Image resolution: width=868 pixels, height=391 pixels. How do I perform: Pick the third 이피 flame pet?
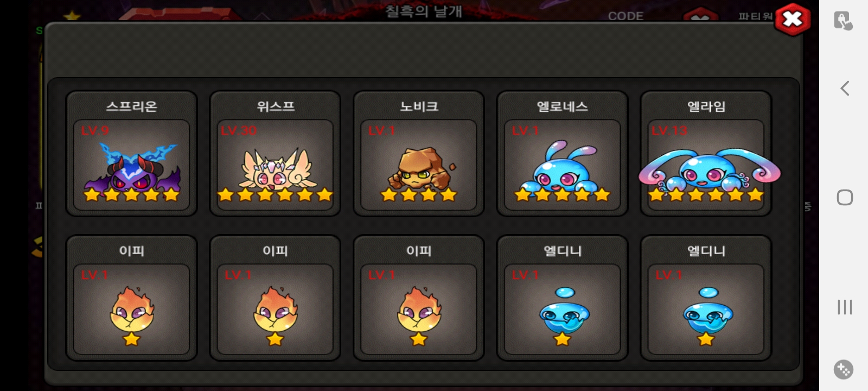[x=419, y=298]
